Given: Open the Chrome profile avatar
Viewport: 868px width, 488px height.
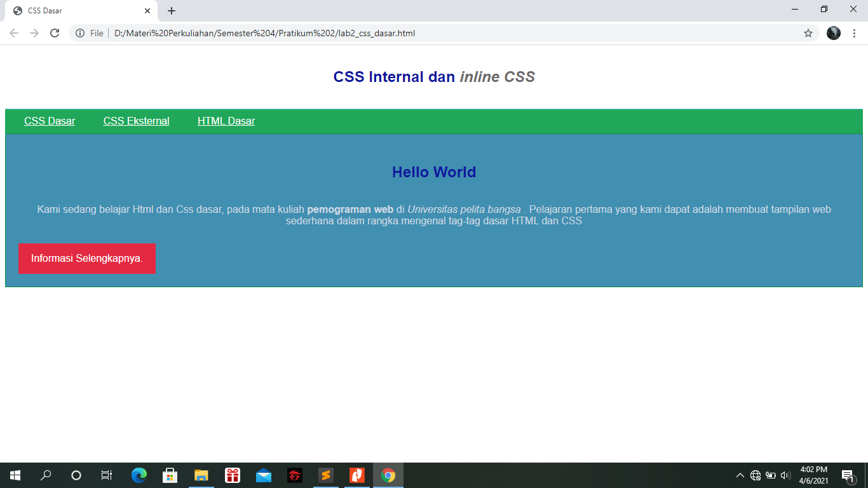Looking at the screenshot, I should [834, 33].
